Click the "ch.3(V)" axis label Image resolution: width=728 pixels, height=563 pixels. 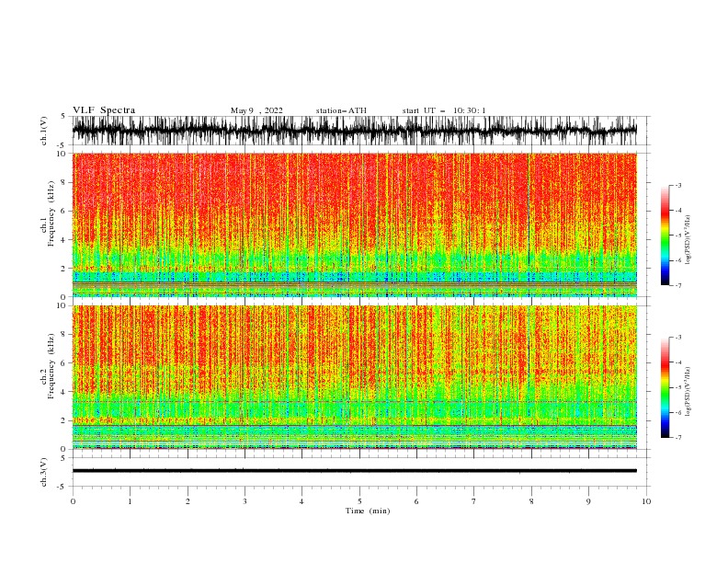point(44,472)
